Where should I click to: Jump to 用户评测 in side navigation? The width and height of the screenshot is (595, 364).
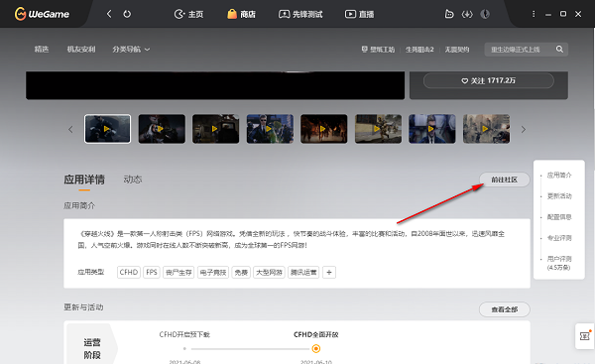pos(559,263)
